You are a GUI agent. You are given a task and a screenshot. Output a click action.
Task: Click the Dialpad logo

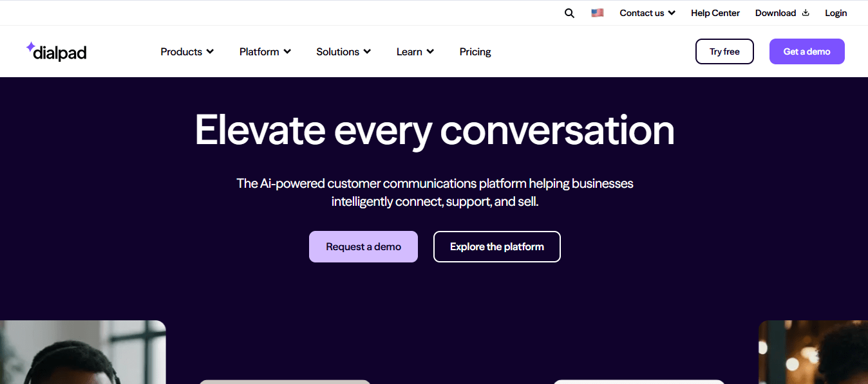tap(56, 51)
